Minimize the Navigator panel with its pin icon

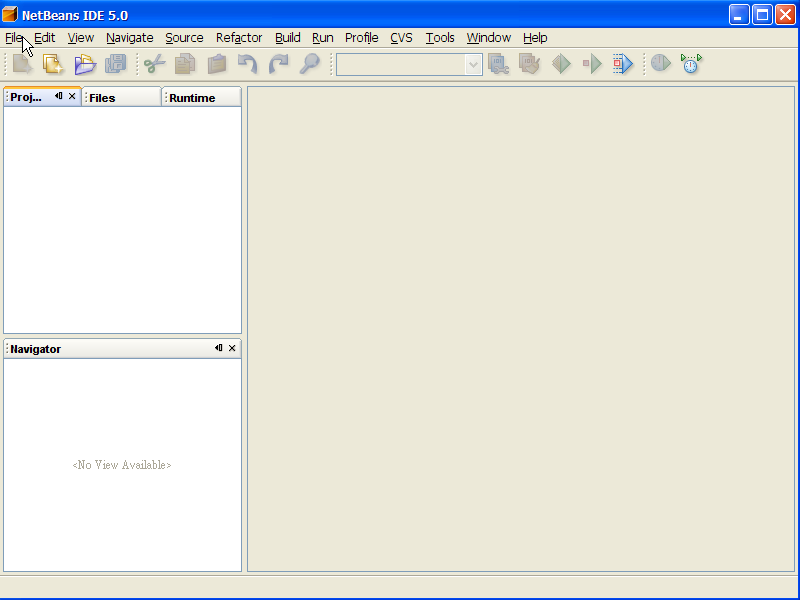[218, 348]
